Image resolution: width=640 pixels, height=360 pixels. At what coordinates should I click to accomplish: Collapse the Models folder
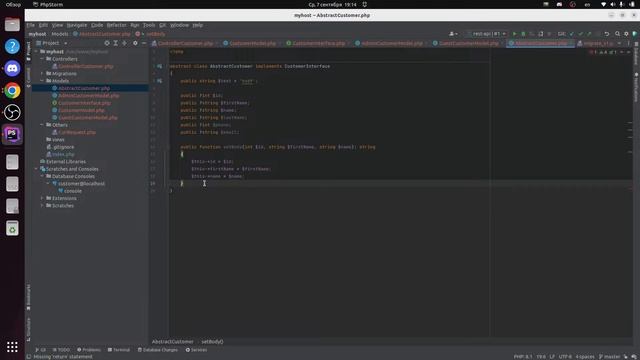click(42, 81)
